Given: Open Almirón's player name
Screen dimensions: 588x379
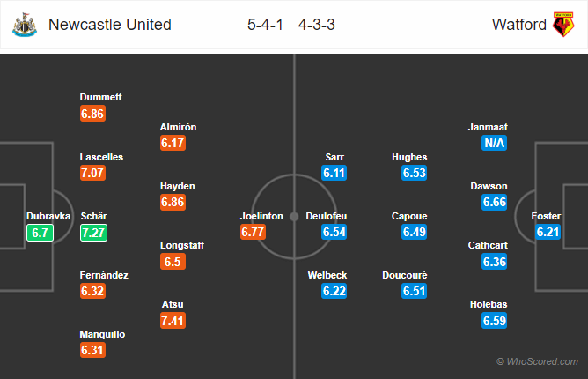Looking at the screenshot, I should (x=178, y=127).
